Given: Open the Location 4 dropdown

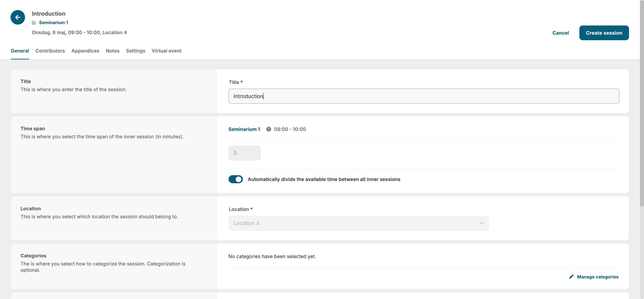Looking at the screenshot, I should (358, 223).
